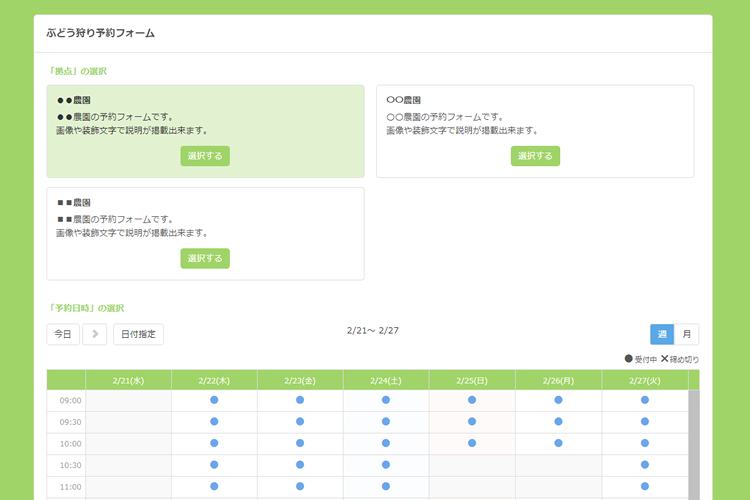Viewport: 750px width, 500px height.
Task: Click the 2/24(土) column header
Action: 386,380
